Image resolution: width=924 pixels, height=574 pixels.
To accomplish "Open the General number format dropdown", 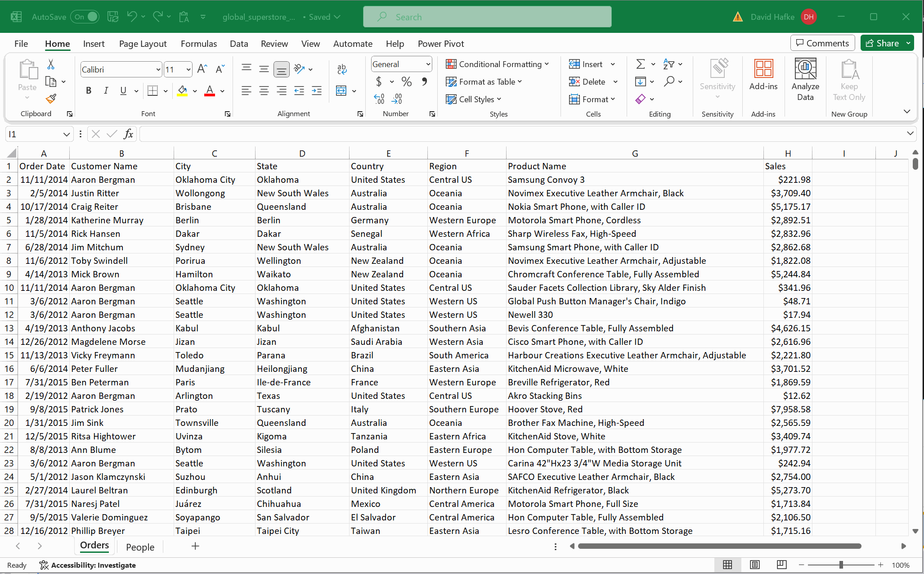I will point(428,64).
